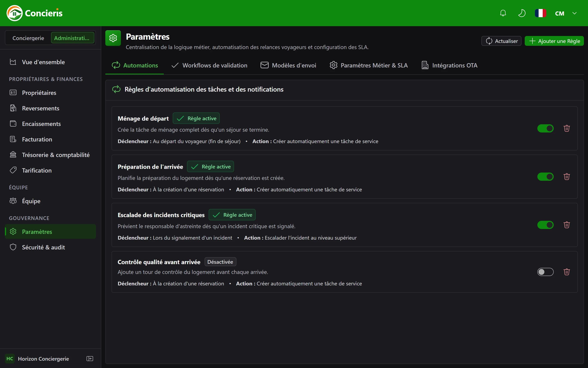
Task: Open Équipe in the sidebar
Action: click(50, 201)
